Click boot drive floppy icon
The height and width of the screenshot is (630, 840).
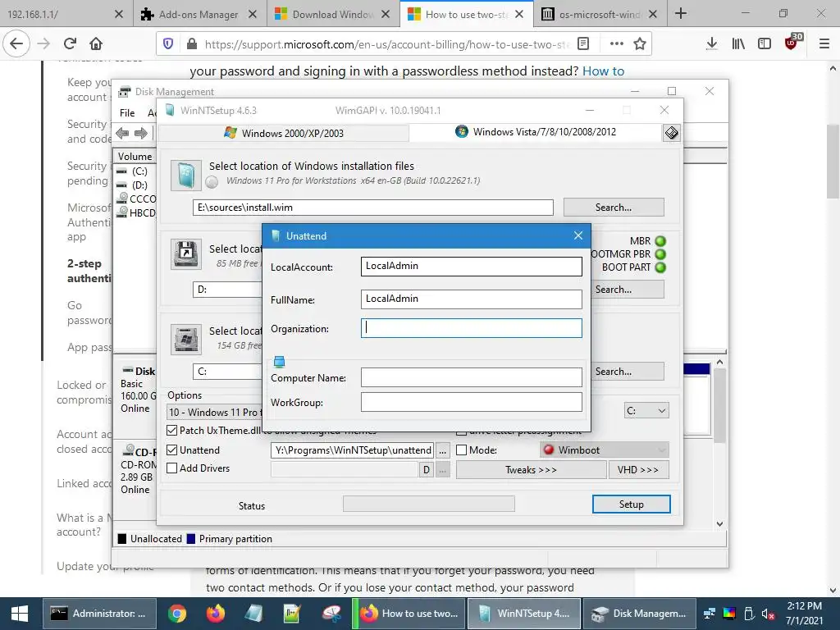(186, 254)
